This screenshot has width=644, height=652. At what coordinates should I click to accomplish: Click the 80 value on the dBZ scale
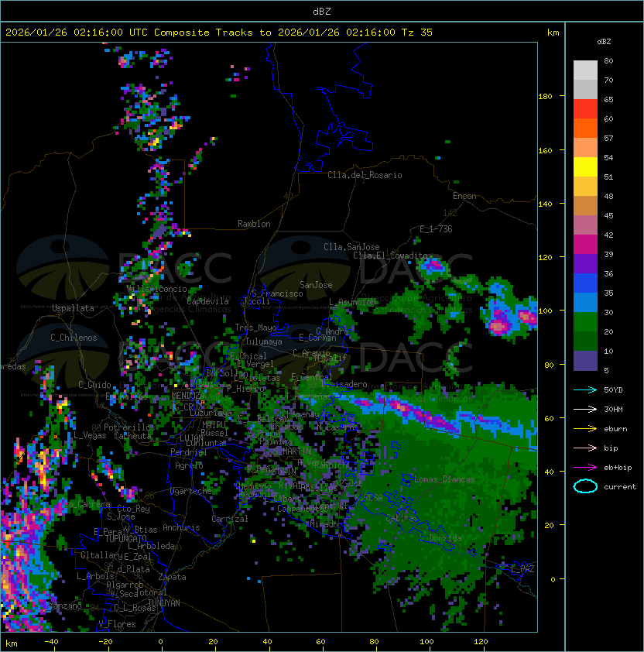tap(608, 60)
